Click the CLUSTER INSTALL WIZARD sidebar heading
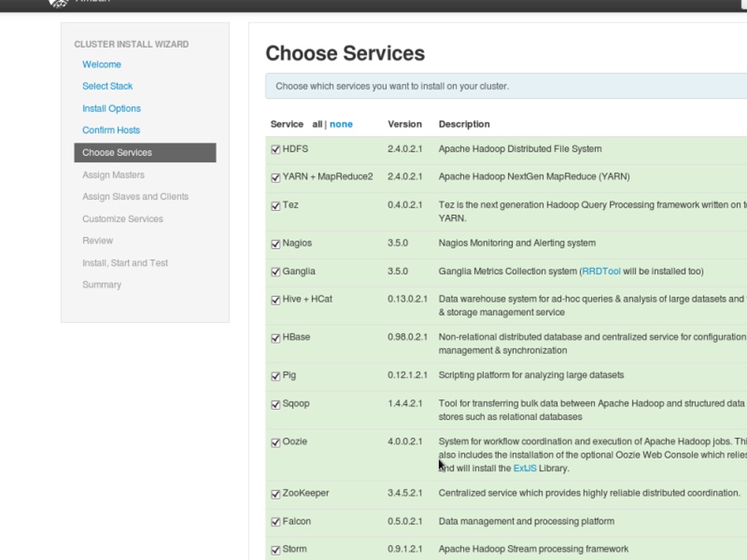Screen dimensions: 747x560 click(131, 44)
